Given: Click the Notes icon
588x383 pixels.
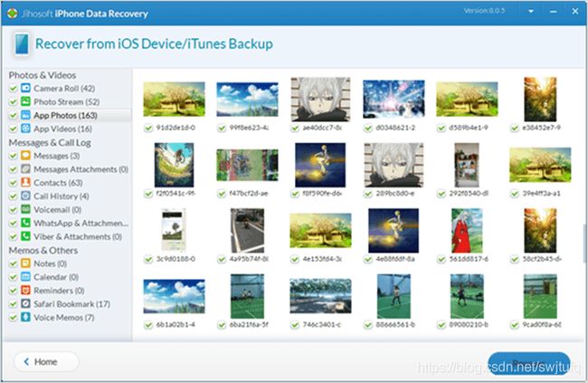Looking at the screenshot, I should click(25, 263).
